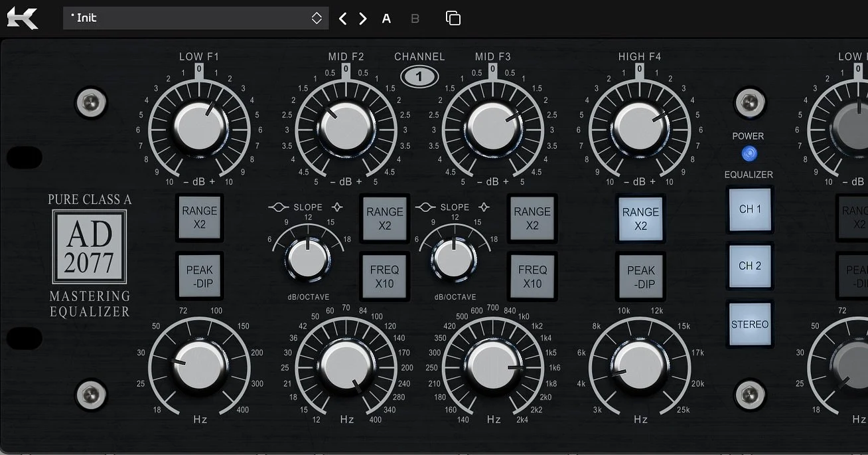Click the CHANNEL 1 indicator badge
Screen dimensions: 868x455
419,76
